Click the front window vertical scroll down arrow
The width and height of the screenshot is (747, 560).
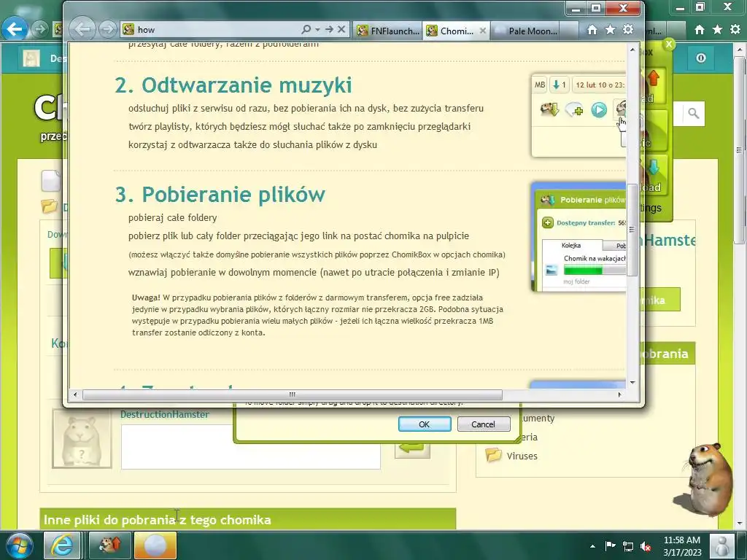(632, 382)
